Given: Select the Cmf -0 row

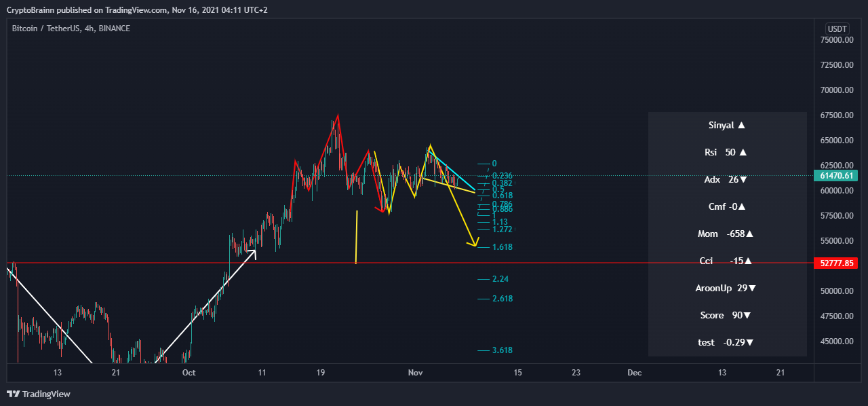Looking at the screenshot, I should click(x=728, y=207).
